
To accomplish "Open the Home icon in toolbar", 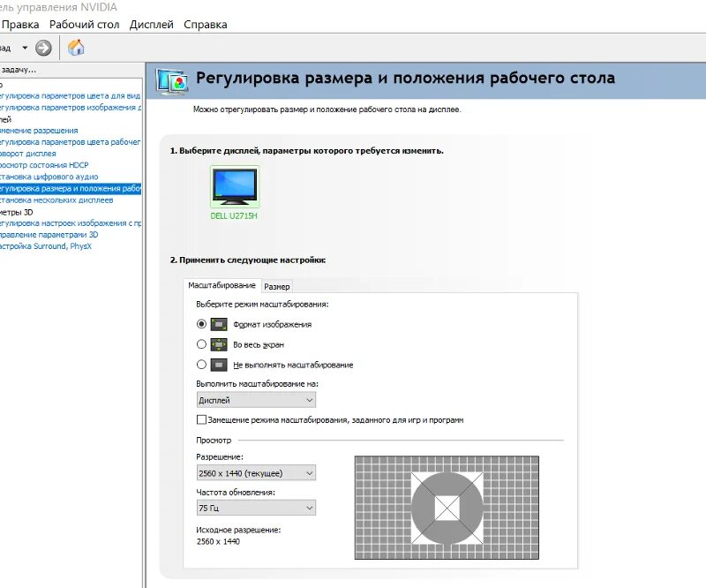I will 76,48.
